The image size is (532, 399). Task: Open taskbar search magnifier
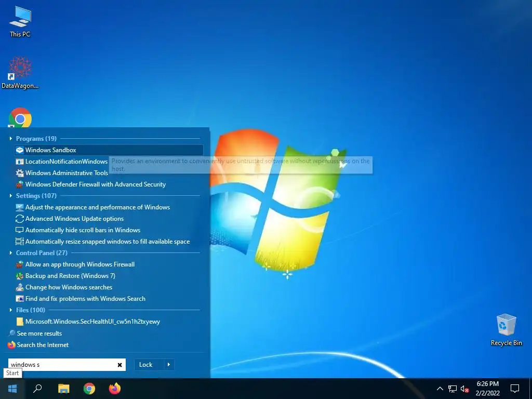coord(37,389)
